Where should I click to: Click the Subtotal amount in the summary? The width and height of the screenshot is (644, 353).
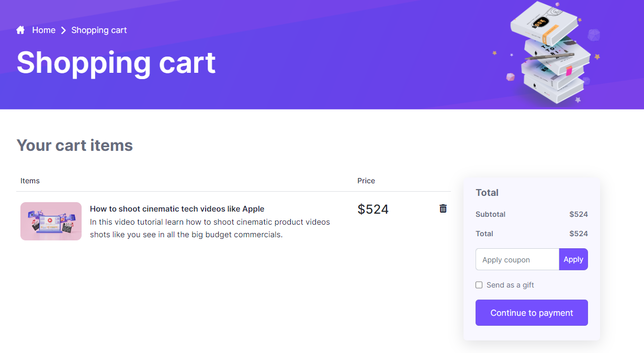click(x=578, y=214)
